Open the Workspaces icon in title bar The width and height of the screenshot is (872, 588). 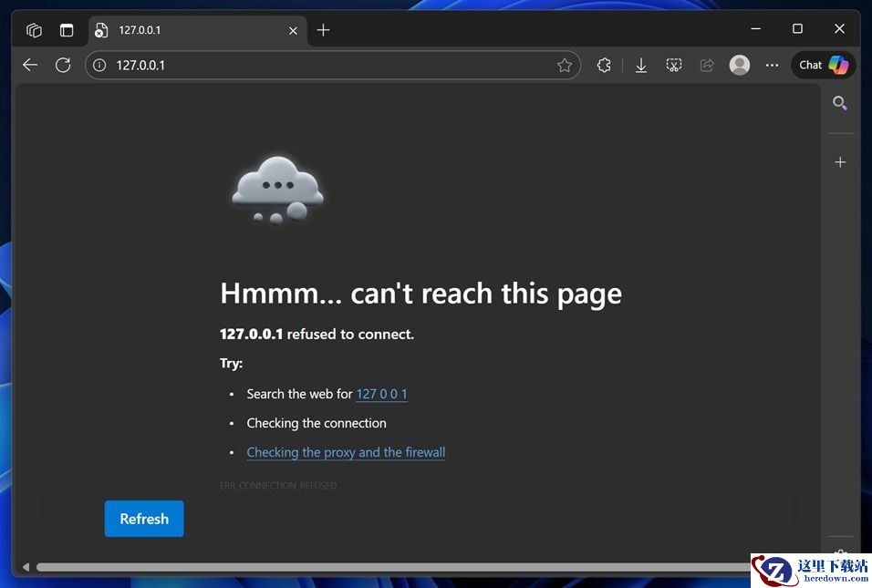pos(34,30)
